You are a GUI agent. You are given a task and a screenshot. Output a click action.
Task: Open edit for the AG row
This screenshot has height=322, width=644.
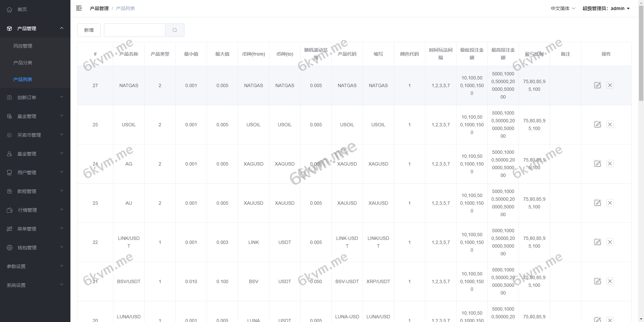click(597, 164)
